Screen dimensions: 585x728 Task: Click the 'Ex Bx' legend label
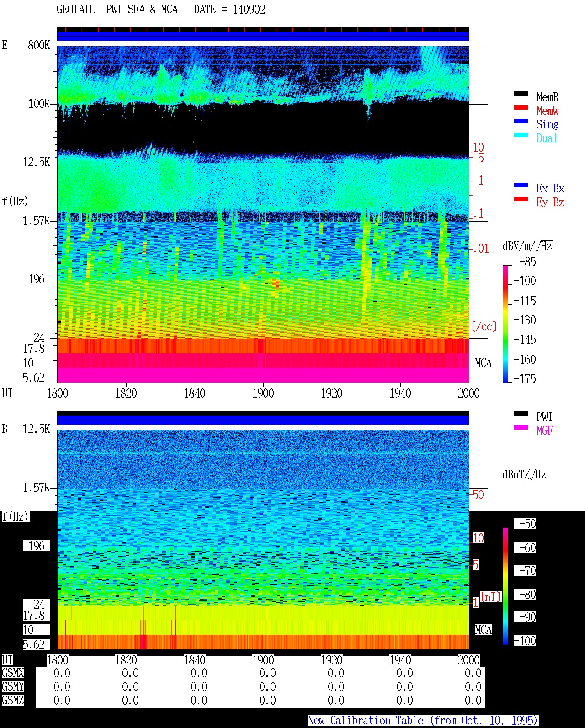(x=550, y=188)
